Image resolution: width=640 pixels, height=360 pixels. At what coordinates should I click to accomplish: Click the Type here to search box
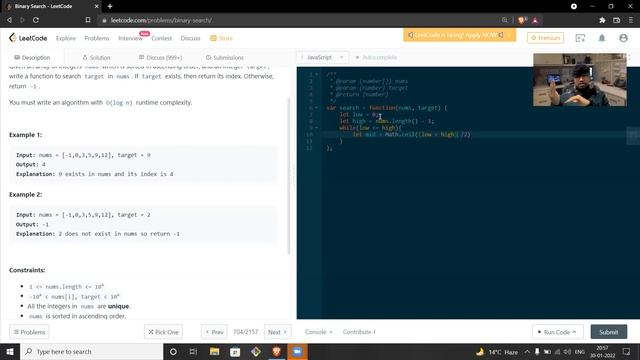[91, 351]
